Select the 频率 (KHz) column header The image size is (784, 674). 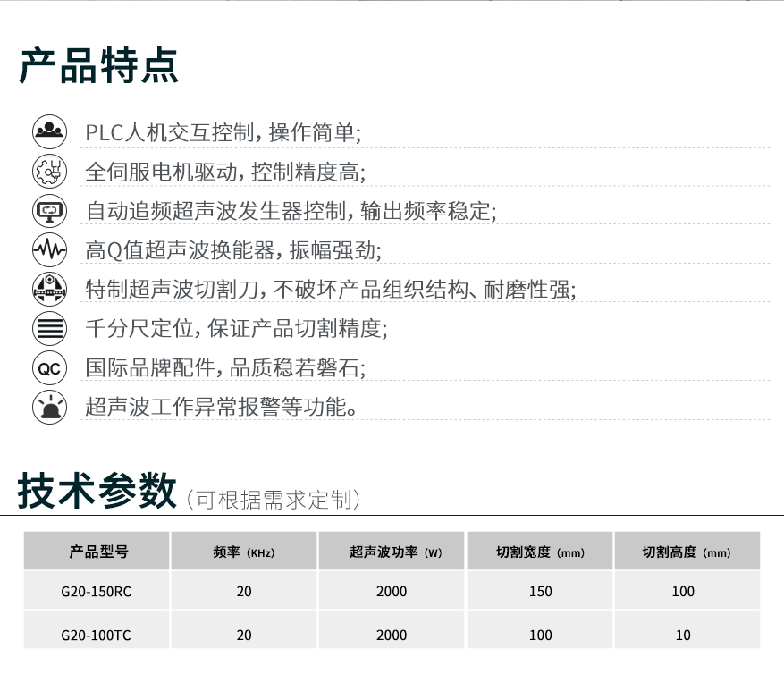click(244, 552)
